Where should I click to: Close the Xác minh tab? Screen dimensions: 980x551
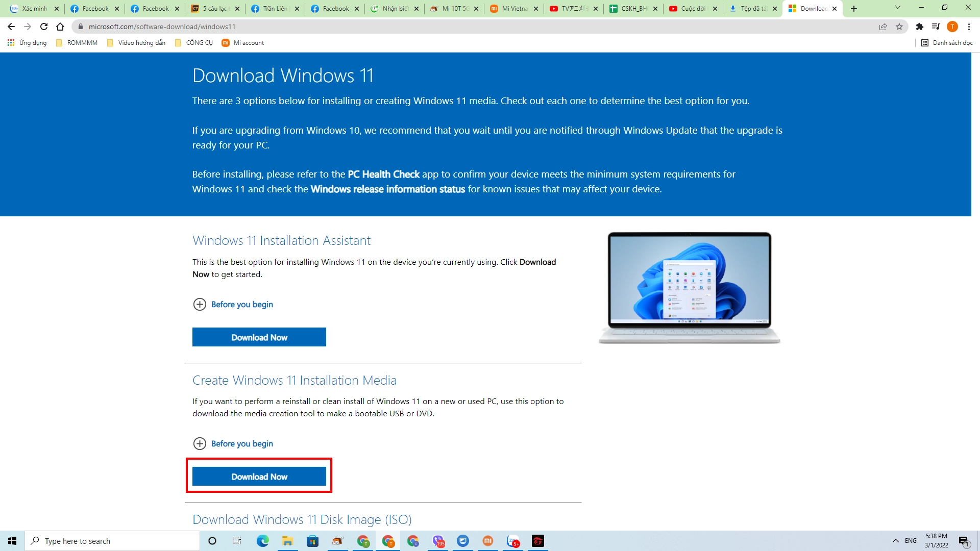[57, 9]
